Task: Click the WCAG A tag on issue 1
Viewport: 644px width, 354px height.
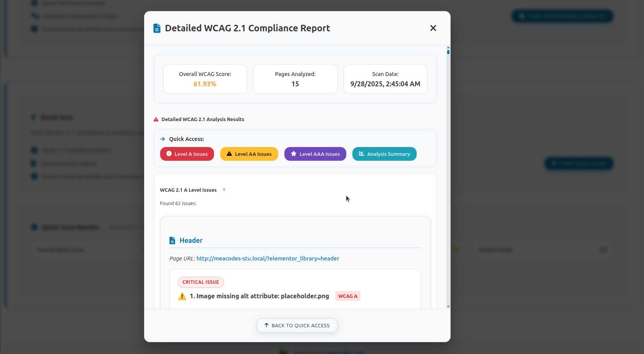Action: click(347, 296)
